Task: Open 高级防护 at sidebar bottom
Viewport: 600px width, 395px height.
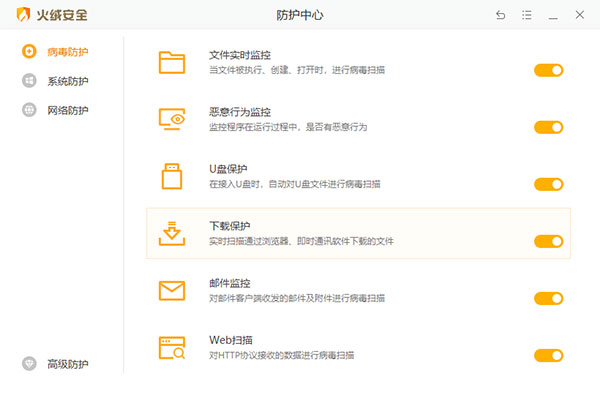Action: [55, 364]
